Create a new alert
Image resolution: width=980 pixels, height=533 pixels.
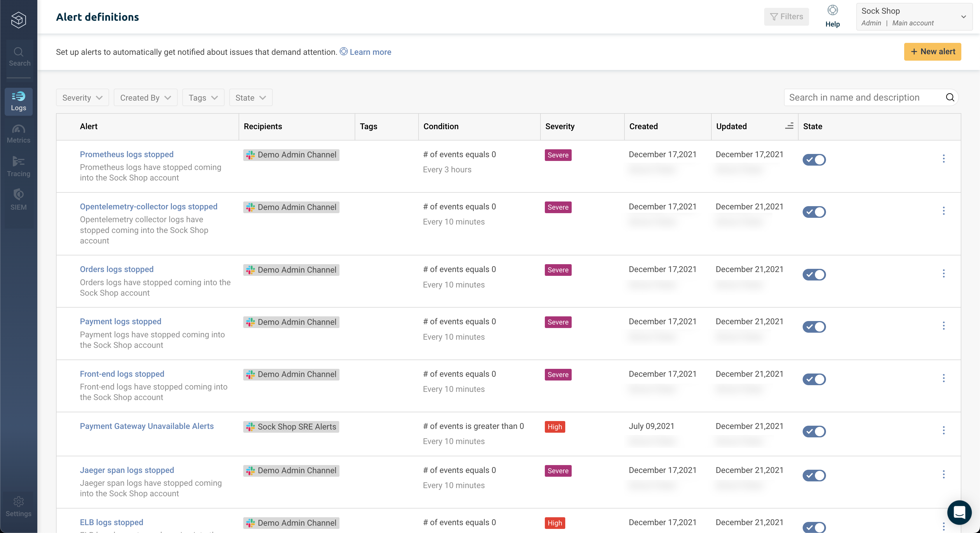pyautogui.click(x=932, y=52)
